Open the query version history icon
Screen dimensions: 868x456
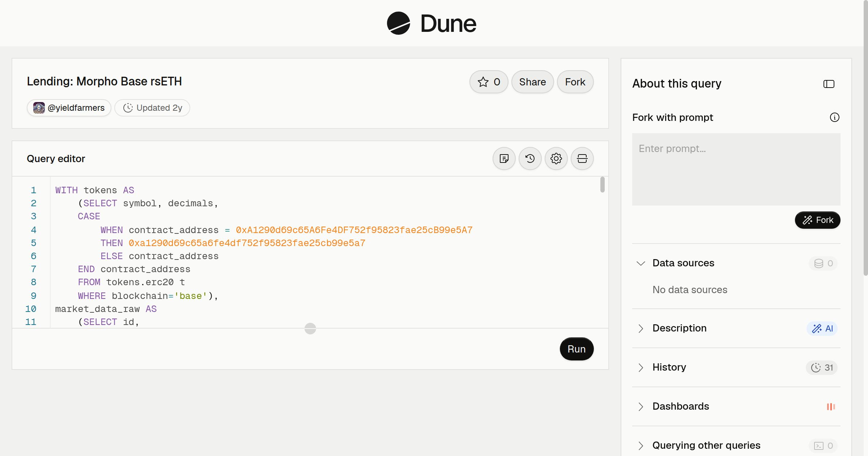click(530, 159)
